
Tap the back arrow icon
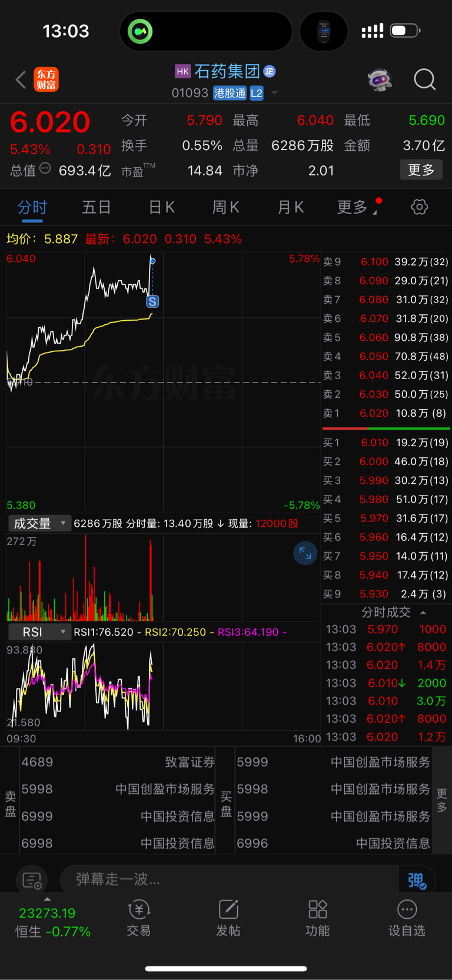(21, 79)
